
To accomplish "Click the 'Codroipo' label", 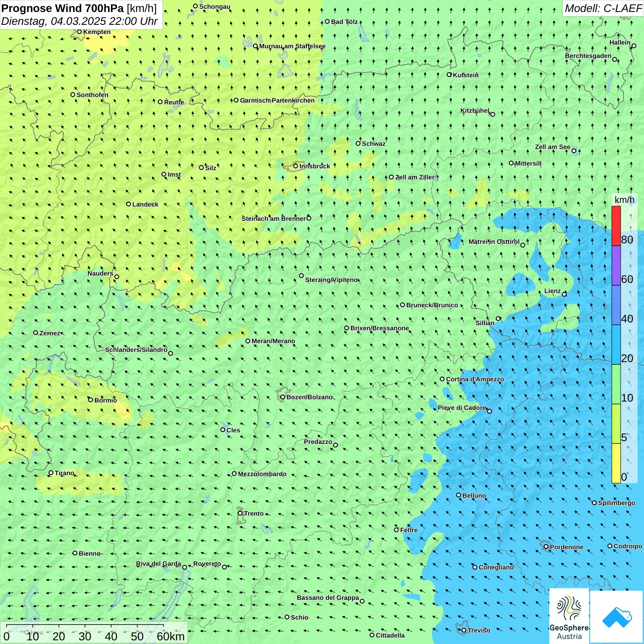I will click(x=628, y=546).
